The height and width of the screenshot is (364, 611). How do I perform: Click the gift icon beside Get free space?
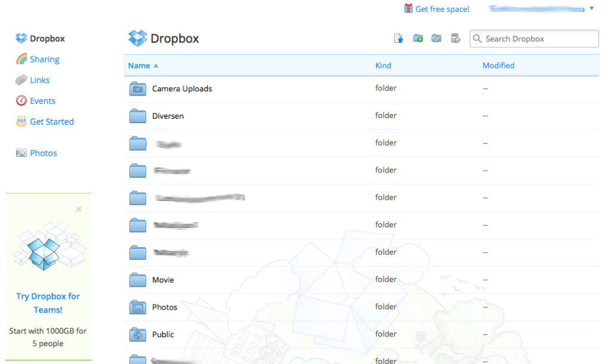coord(408,8)
